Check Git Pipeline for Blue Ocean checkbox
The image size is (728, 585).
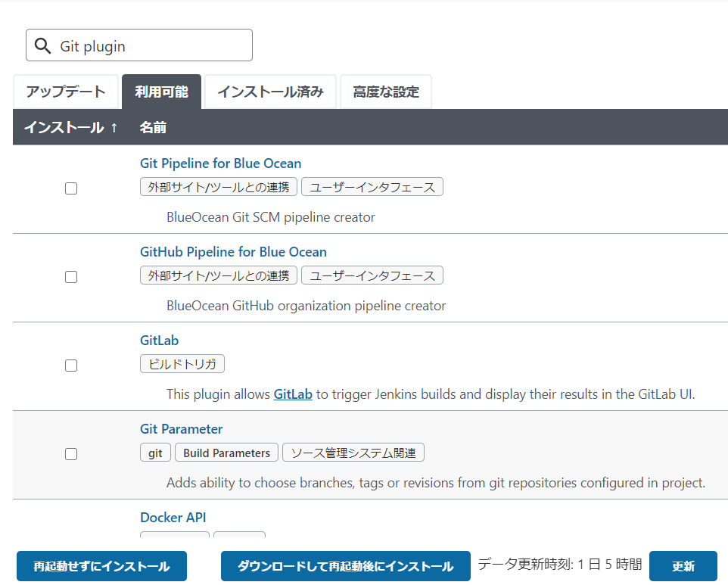[71, 188]
